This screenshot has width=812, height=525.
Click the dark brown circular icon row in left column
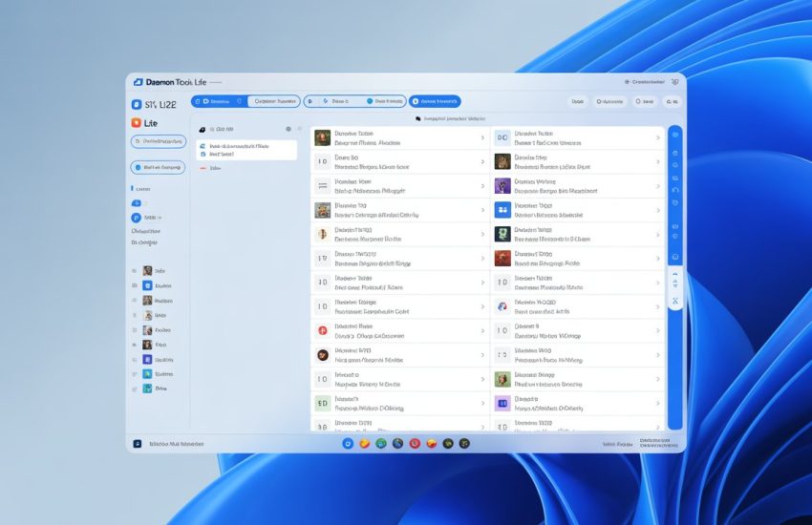click(x=399, y=355)
